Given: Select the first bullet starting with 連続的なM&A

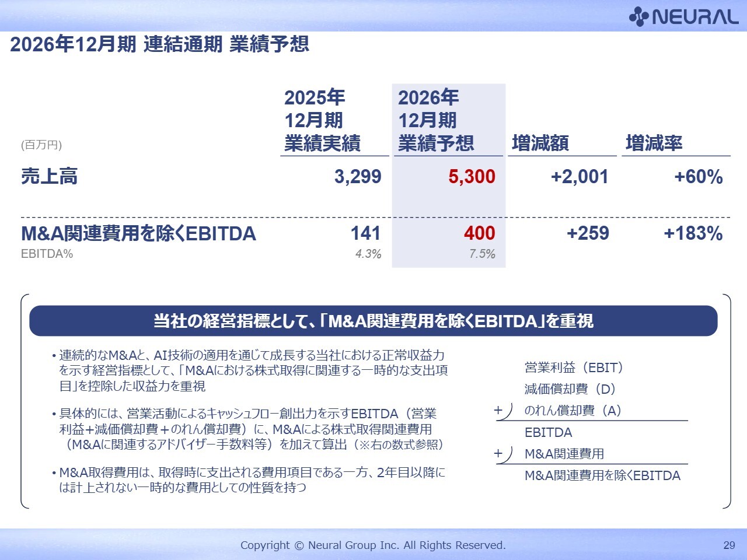Looking at the screenshot, I should pos(252,370).
